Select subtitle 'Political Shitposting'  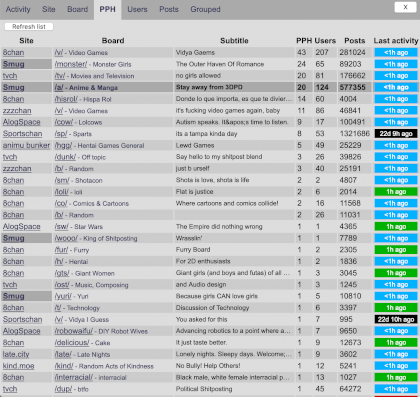tap(204, 389)
